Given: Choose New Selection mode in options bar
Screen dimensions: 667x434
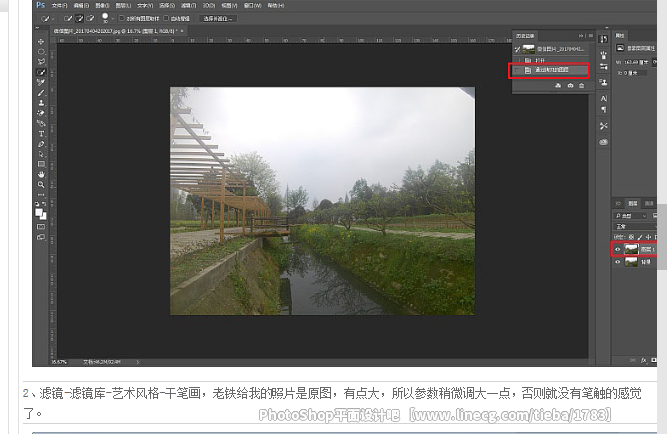Looking at the screenshot, I should tap(68, 18).
